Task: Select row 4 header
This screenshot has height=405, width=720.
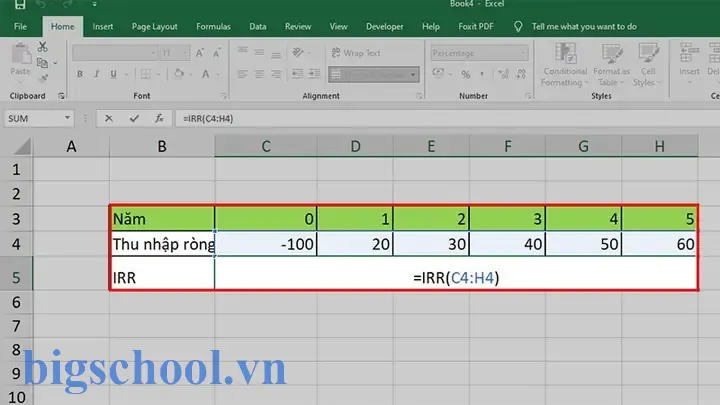Action: click(16, 244)
